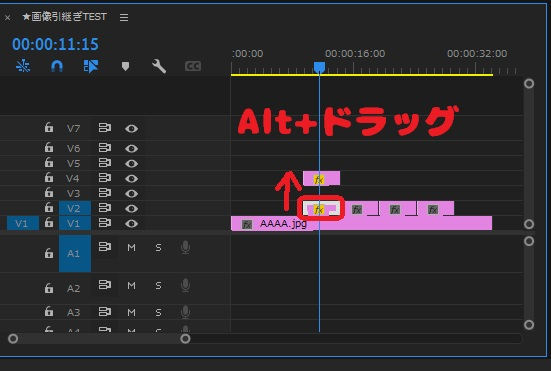The height and width of the screenshot is (371, 551).
Task: Select the ★画像引継ぎTEST sequence tab
Action: (x=64, y=17)
